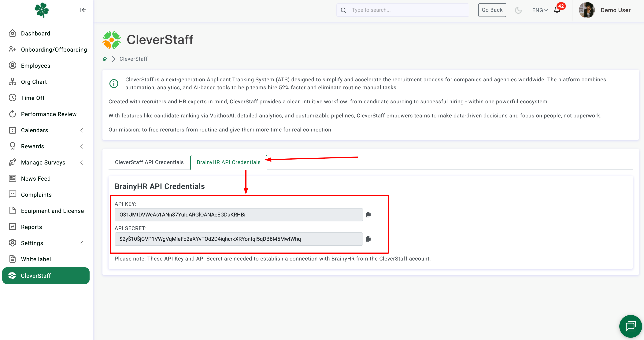Screen dimensions: 644x340
Task: Open the notifications bell
Action: 557,10
